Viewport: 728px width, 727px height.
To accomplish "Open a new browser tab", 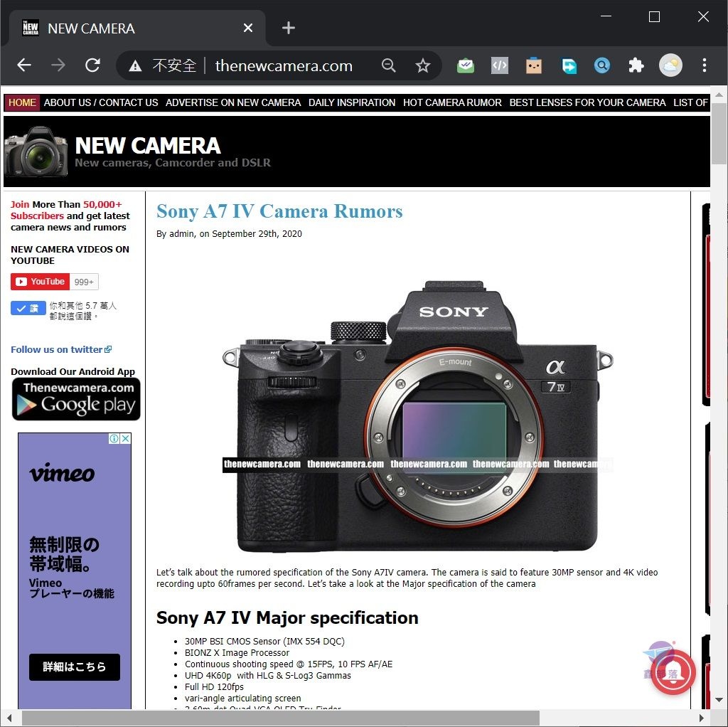I will pyautogui.click(x=289, y=28).
